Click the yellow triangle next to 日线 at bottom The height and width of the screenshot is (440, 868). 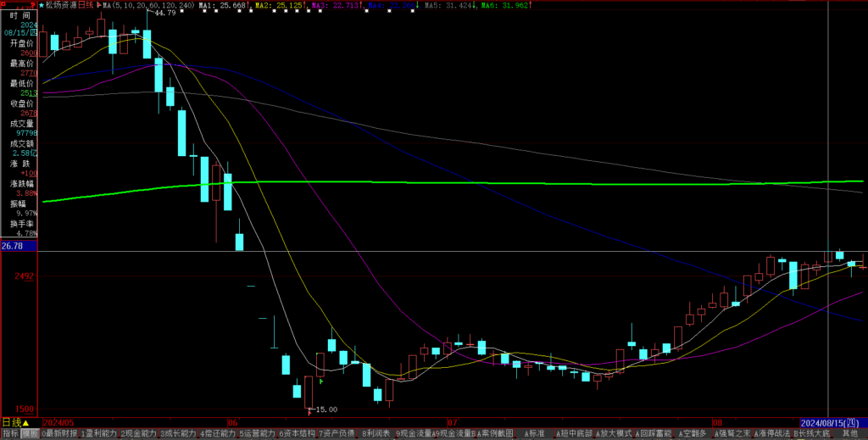(x=25, y=421)
